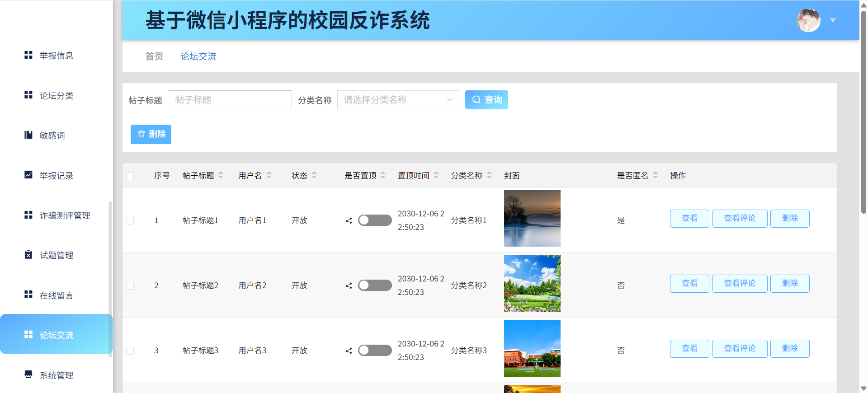This screenshot has width=868, height=393.
Task: Check the checkbox for row 帖子标题2
Action: [x=130, y=286]
